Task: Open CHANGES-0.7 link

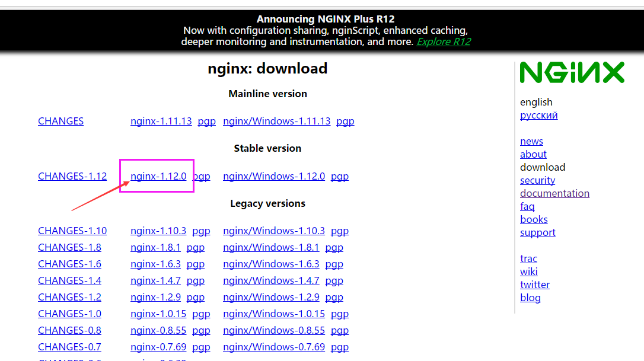Action: pos(69,347)
